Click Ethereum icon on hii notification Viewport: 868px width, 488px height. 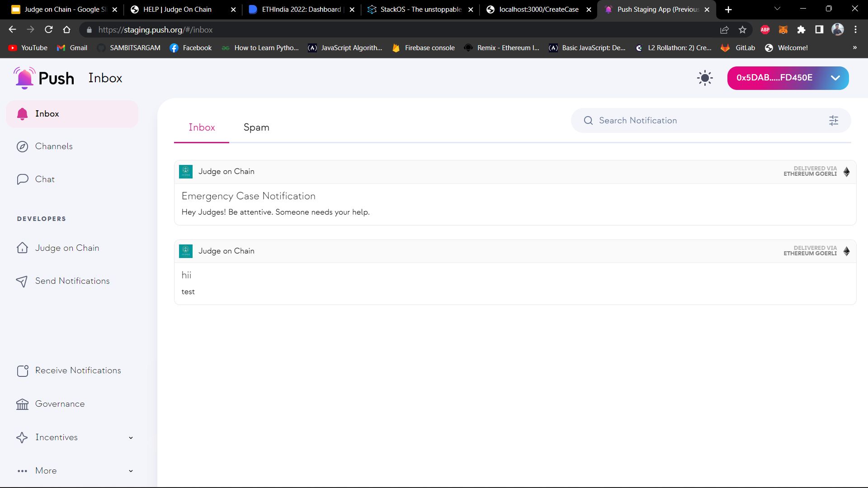coord(847,251)
